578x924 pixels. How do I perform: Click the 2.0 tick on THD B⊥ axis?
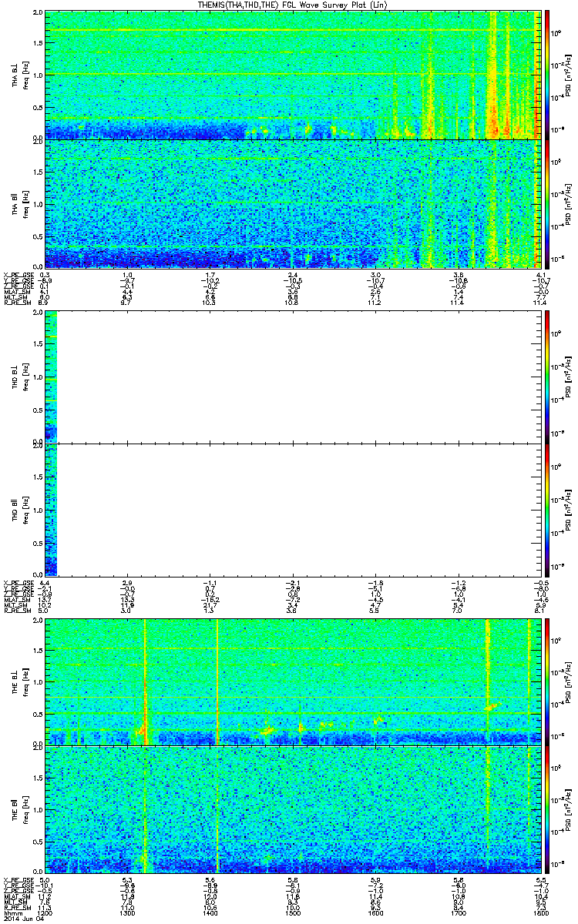pos(38,313)
